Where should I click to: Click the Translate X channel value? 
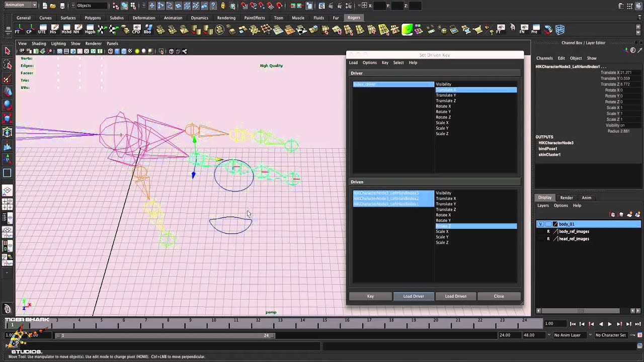[627, 72]
